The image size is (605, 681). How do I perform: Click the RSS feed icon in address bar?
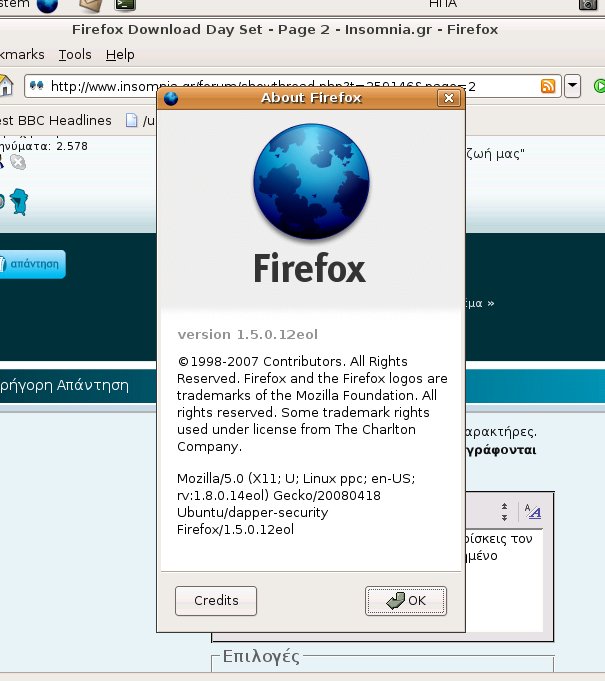(x=548, y=86)
